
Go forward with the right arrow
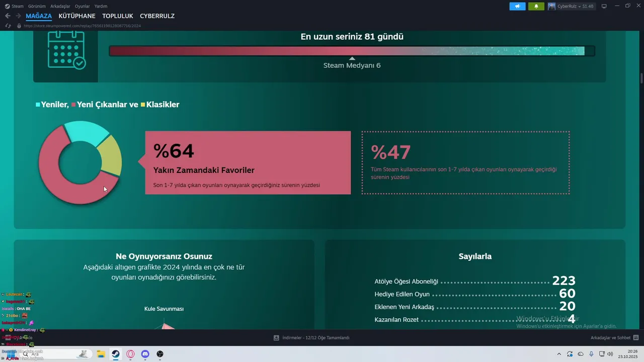pyautogui.click(x=18, y=16)
